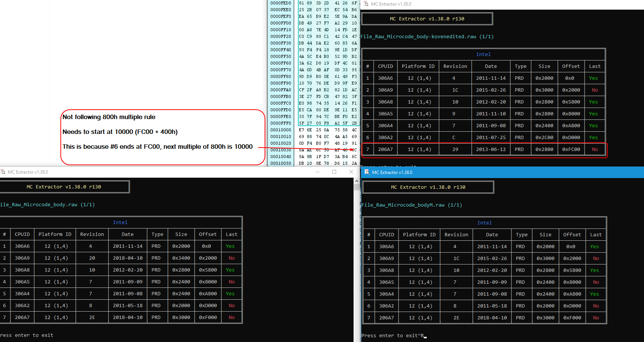Click CPUID 206A7 in the bodyM.raw table
Image resolution: width=644 pixels, height=342 pixels.
[x=387, y=318]
